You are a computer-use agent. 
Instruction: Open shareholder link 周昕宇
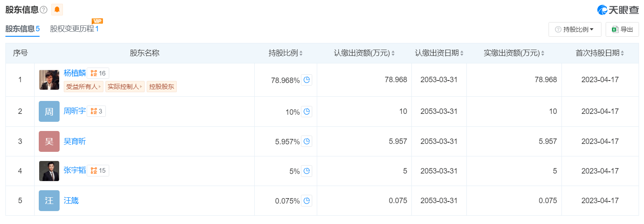(x=75, y=111)
